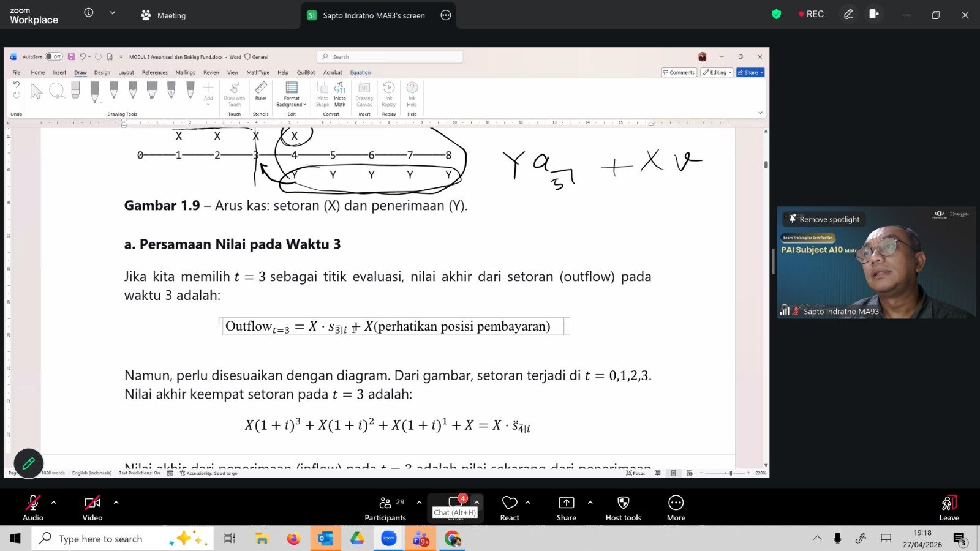The image size is (980, 551).
Task: Open Outlook from the taskbar
Action: click(325, 539)
